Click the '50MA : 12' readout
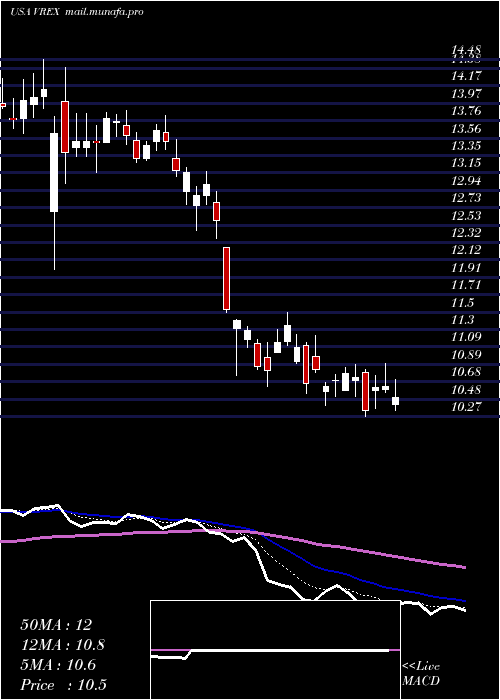 [x=56, y=625]
